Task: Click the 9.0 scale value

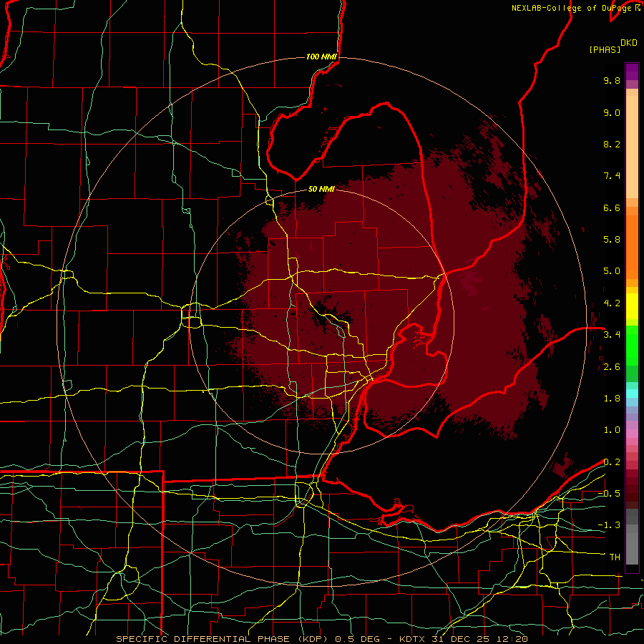Action: (x=612, y=112)
